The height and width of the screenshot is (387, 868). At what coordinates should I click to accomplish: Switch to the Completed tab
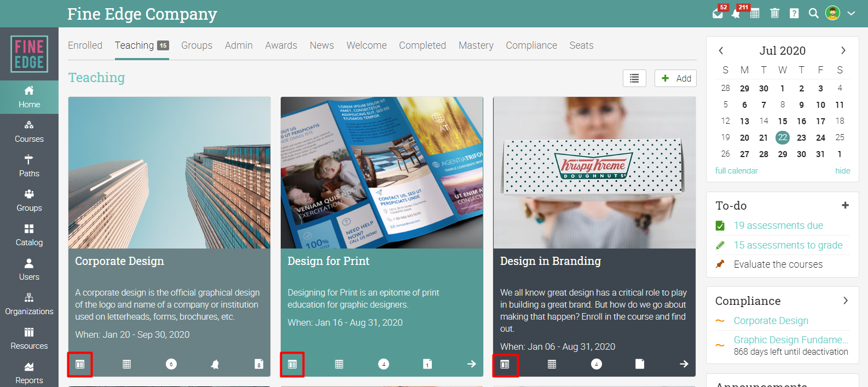423,45
